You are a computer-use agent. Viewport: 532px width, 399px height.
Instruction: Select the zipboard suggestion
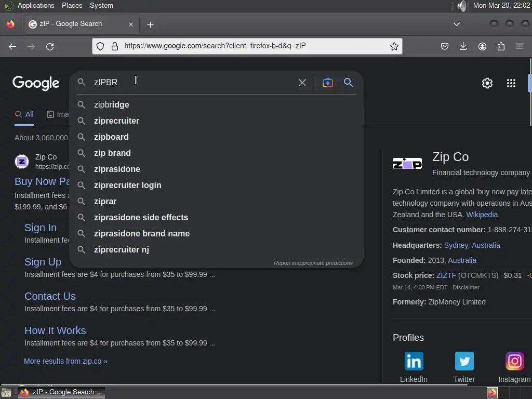click(216, 137)
